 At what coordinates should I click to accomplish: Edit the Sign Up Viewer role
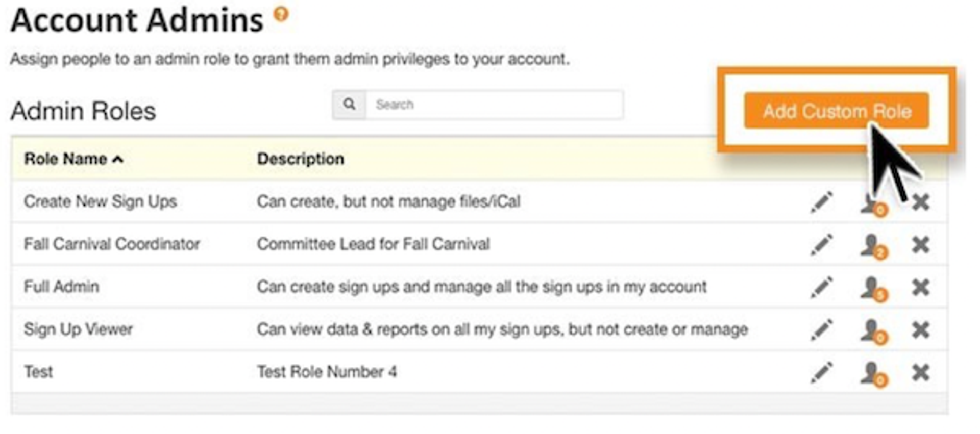click(822, 330)
